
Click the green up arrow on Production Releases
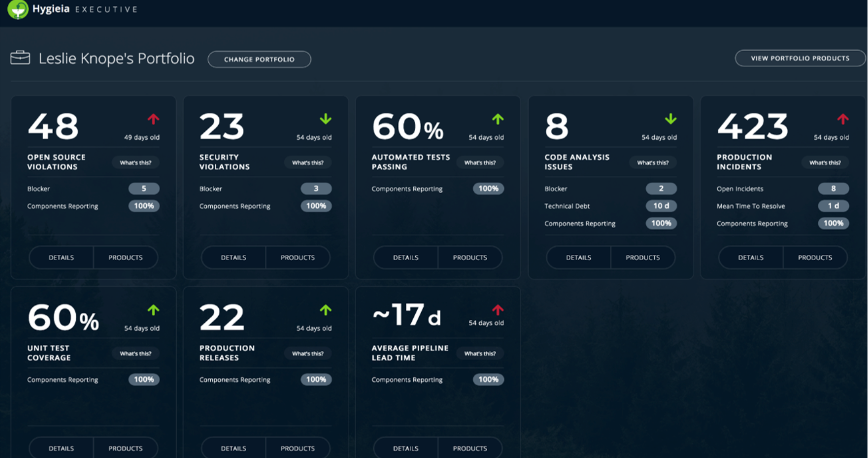[x=326, y=310]
